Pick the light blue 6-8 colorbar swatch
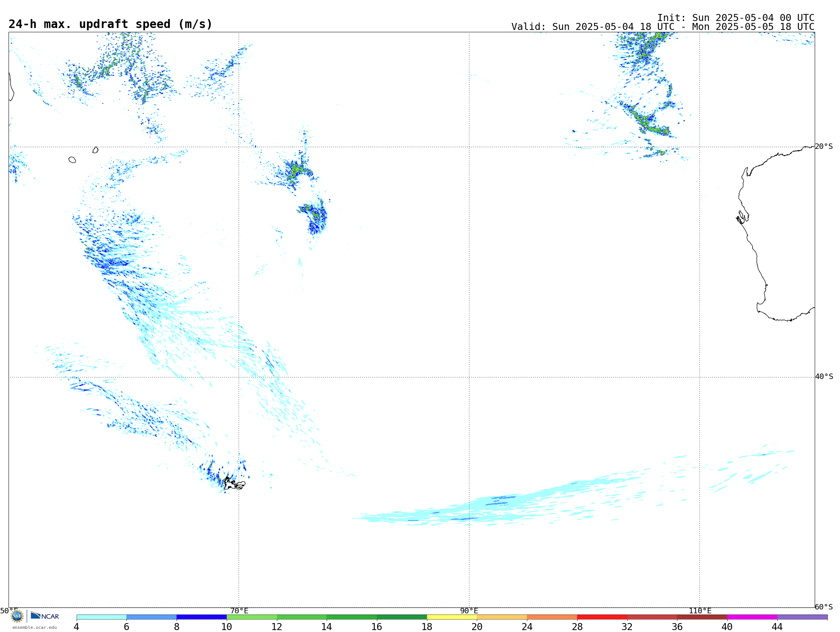The width and height of the screenshot is (840, 632). coord(152,617)
